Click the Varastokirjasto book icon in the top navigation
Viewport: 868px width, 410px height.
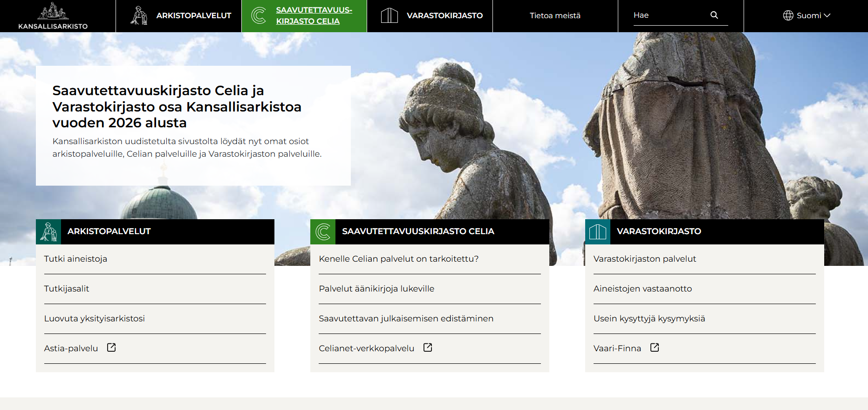pos(390,15)
